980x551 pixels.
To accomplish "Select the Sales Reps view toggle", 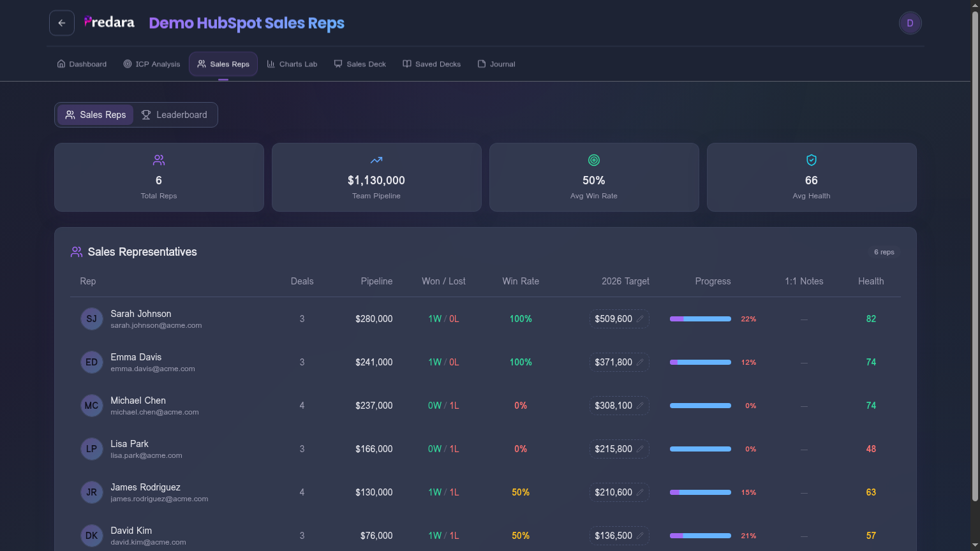I will pos(96,115).
